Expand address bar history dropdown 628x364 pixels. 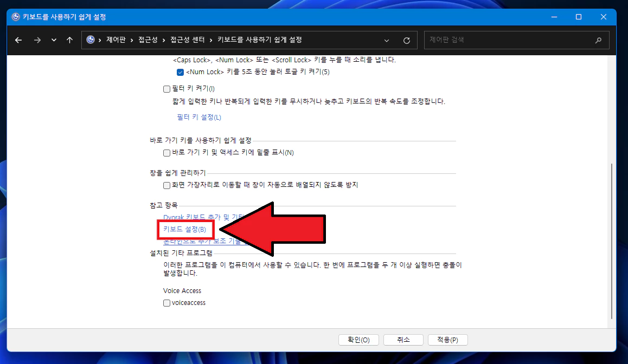coord(387,41)
